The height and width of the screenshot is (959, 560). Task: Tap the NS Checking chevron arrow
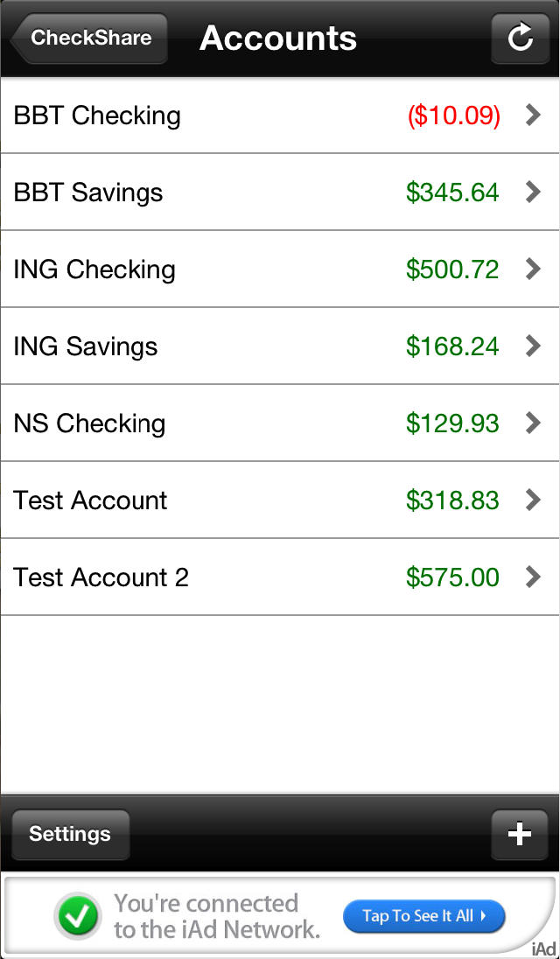[533, 423]
